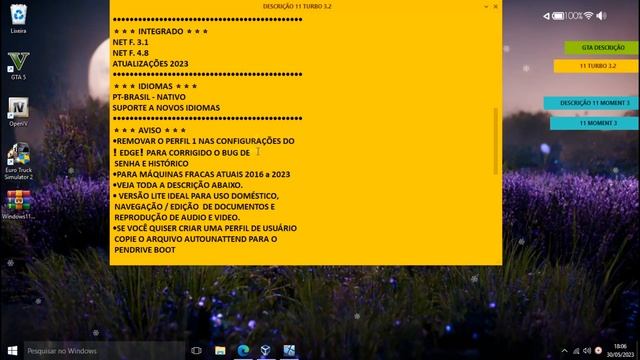Open the Lixeira recycle bin icon
Image resolution: width=640 pixels, height=360 pixels.
click(18, 18)
